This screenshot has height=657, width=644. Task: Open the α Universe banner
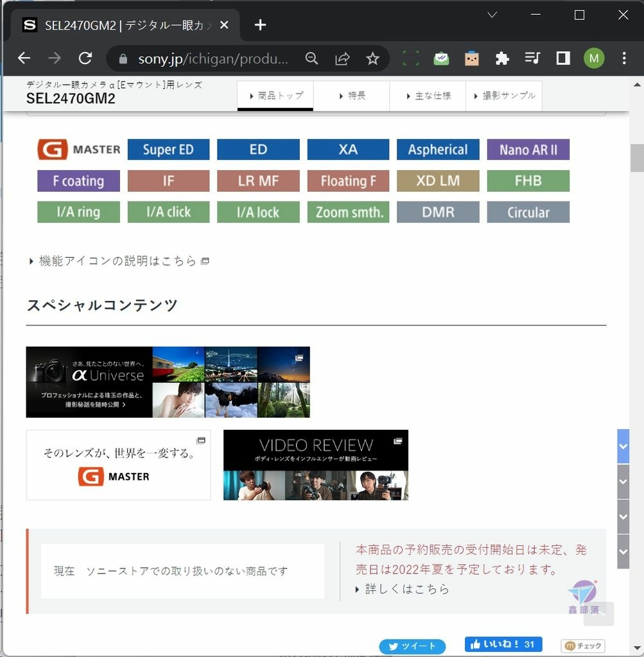click(x=168, y=382)
